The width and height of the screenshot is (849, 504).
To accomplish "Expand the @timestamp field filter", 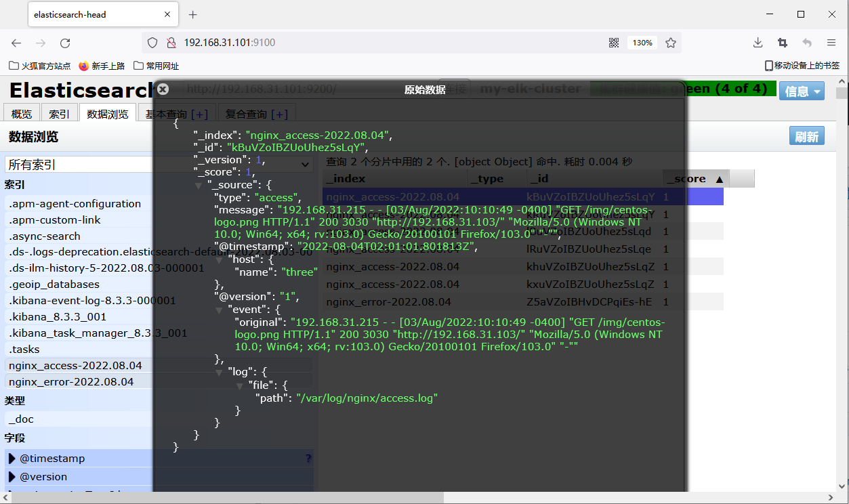I will tap(12, 459).
